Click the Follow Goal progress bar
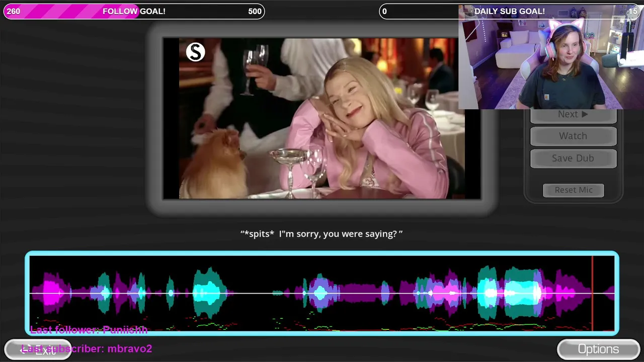The image size is (644, 362). tap(134, 12)
